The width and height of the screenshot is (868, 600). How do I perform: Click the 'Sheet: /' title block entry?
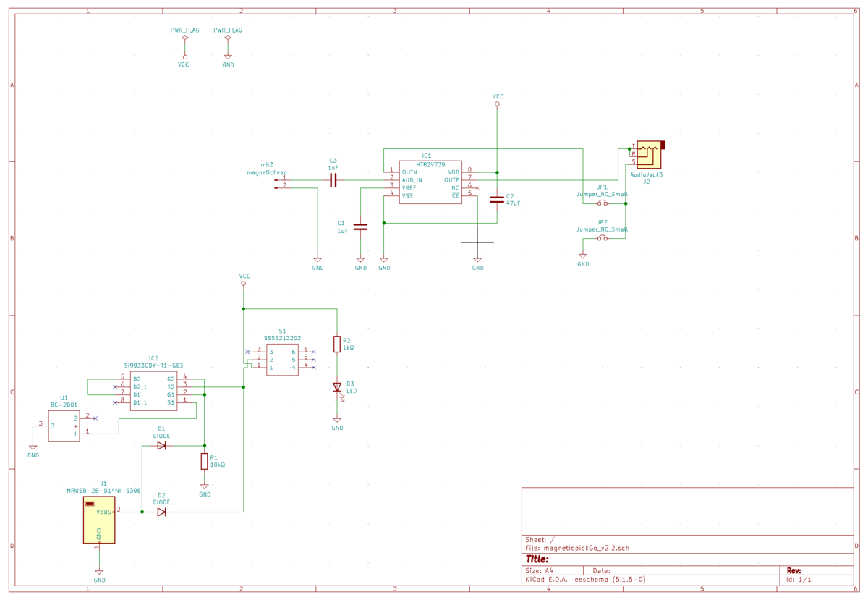pyautogui.click(x=540, y=539)
